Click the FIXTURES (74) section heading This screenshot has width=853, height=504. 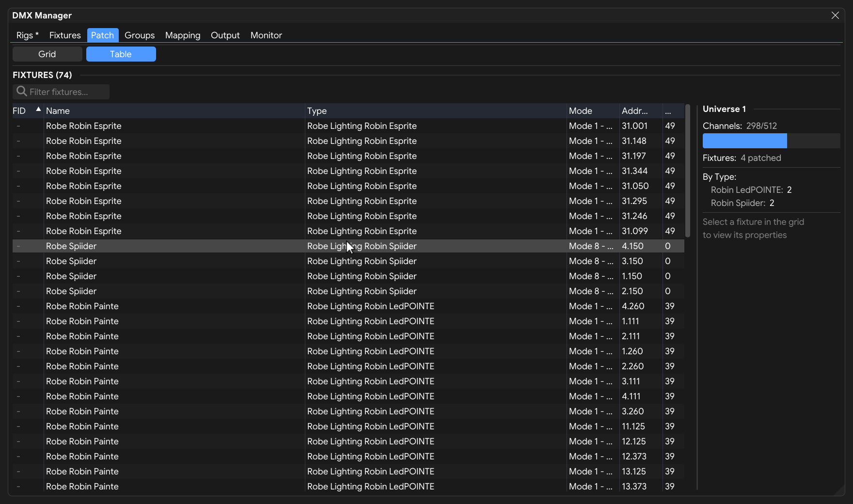coord(42,75)
